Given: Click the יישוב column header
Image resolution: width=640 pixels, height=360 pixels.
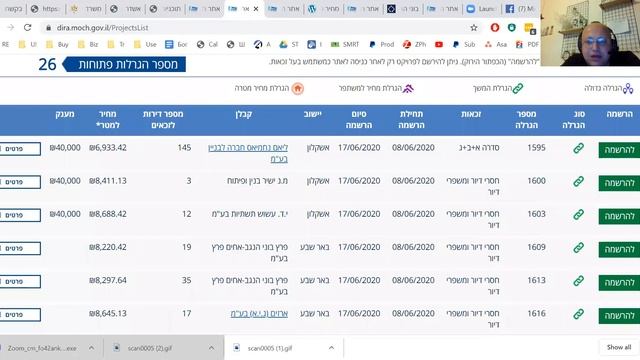Looking at the screenshot, I should tap(313, 114).
